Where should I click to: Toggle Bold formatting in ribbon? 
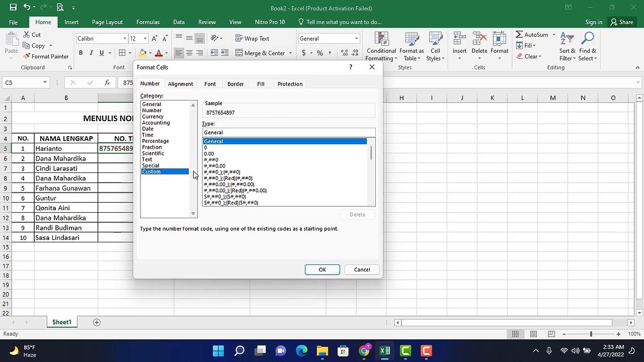tap(80, 53)
